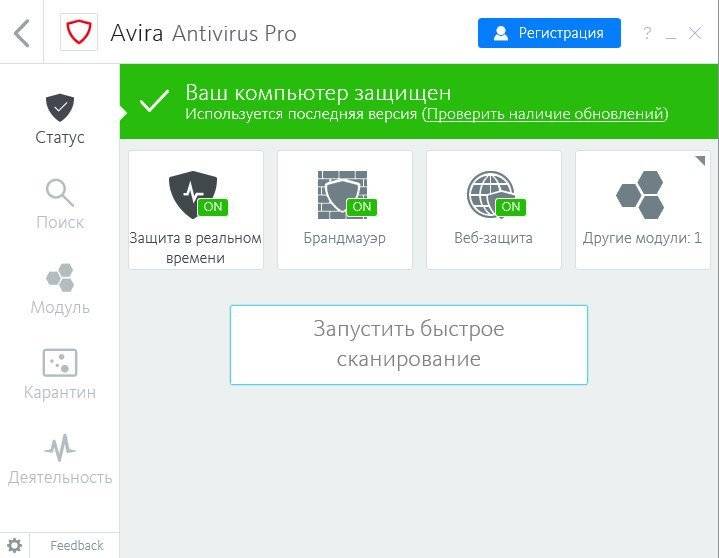The height and width of the screenshot is (558, 719).
Task: Open the Поиск magnifier icon
Action: point(60,193)
